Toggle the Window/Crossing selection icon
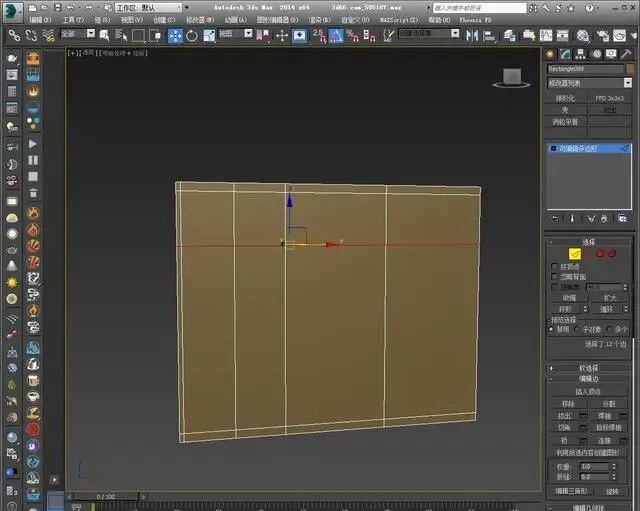Image resolution: width=640 pixels, height=511 pixels. coord(155,36)
